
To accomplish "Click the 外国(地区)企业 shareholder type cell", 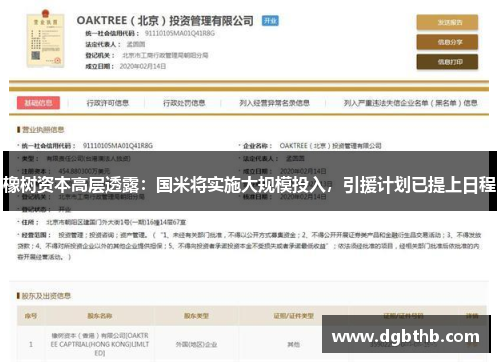I will coord(196,345).
